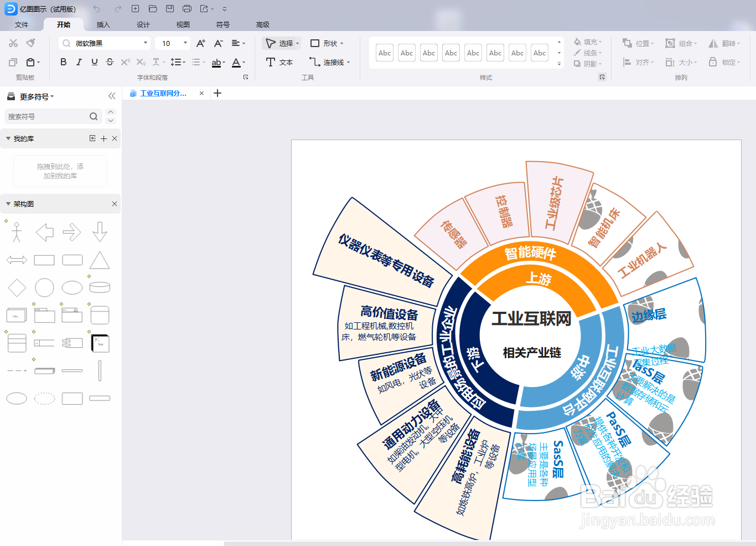Collapse the symbol panel with double chevron

[x=112, y=96]
